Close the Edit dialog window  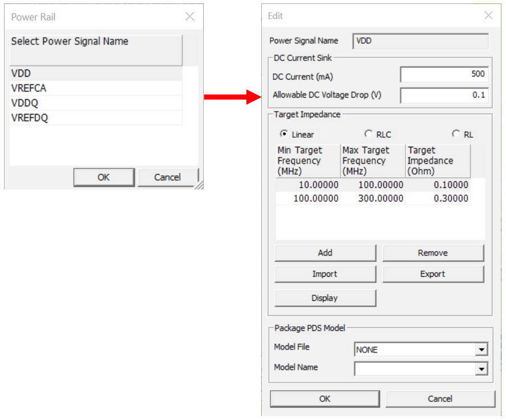(488, 15)
